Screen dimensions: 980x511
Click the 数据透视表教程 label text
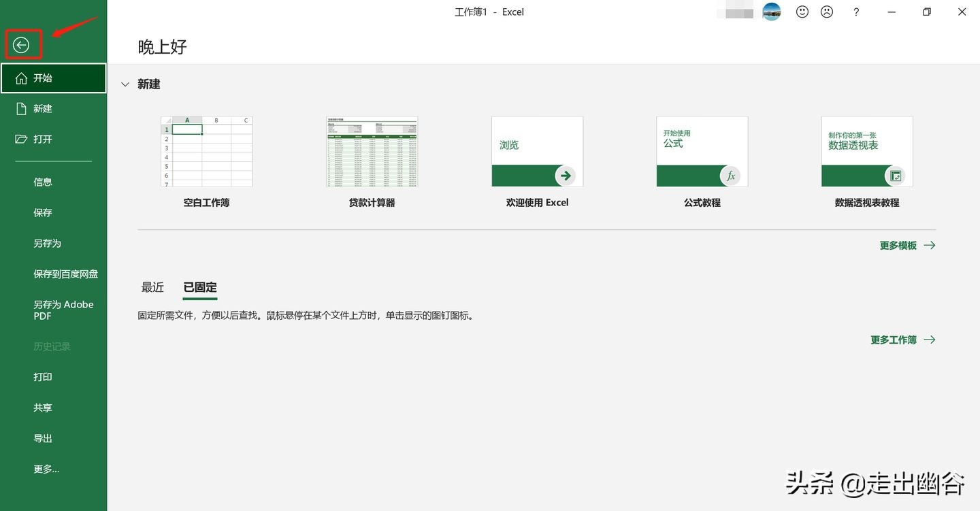[x=867, y=202]
